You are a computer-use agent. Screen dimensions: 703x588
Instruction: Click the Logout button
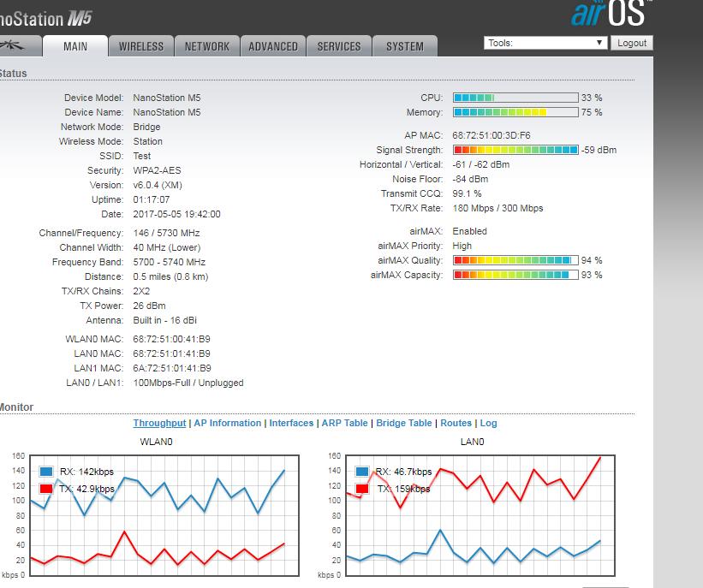pyautogui.click(x=632, y=43)
